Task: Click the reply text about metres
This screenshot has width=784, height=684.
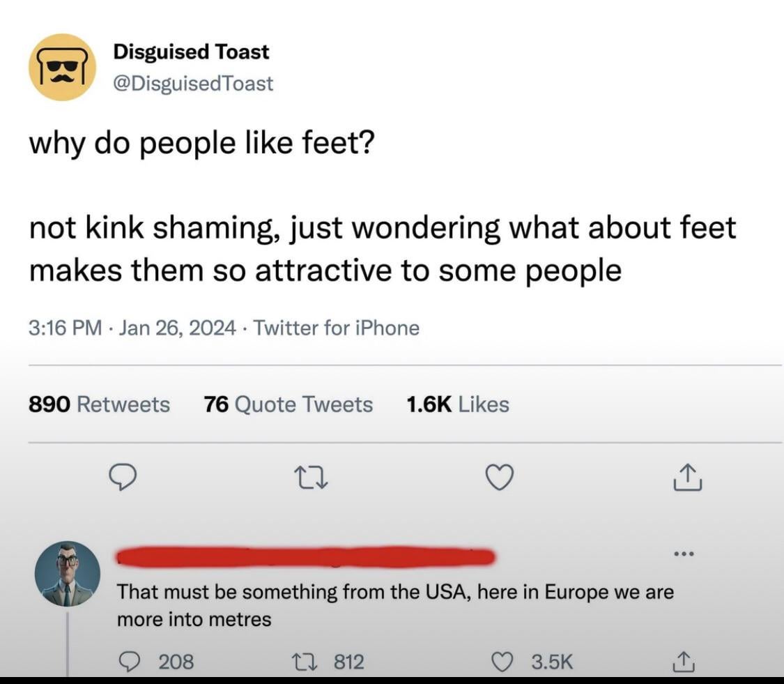Action: coord(394,605)
